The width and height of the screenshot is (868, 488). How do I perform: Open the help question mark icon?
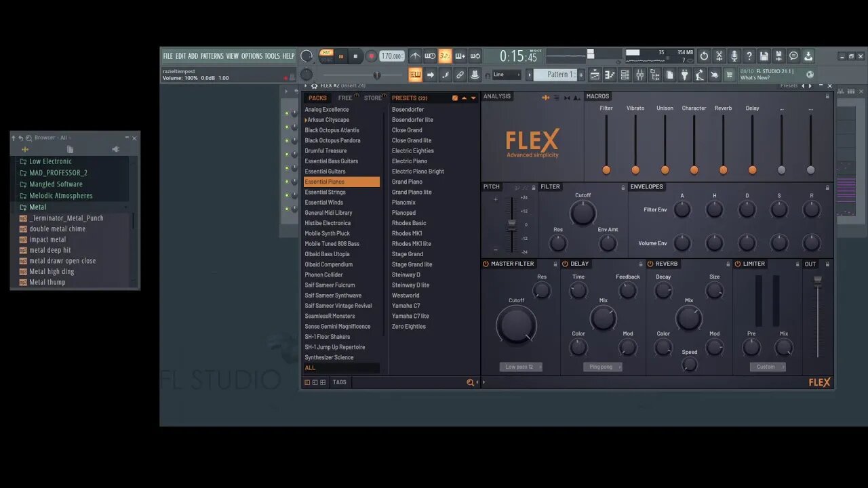pos(749,56)
